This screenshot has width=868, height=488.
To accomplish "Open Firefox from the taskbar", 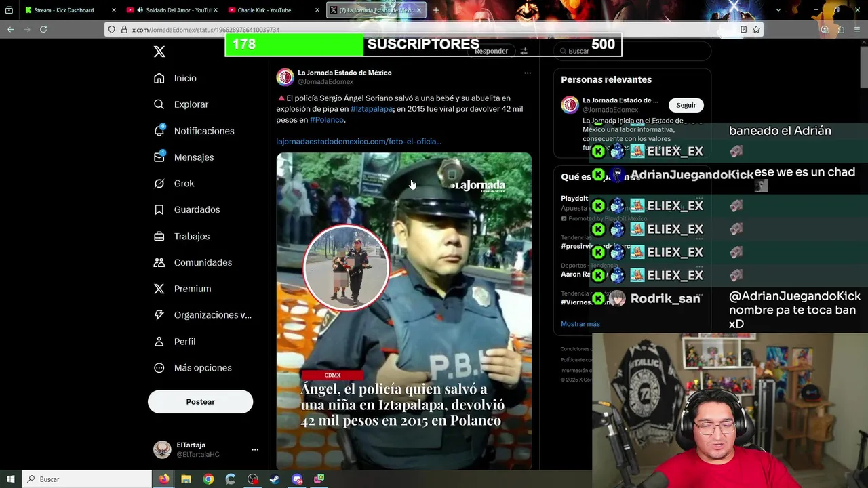I will click(x=164, y=479).
